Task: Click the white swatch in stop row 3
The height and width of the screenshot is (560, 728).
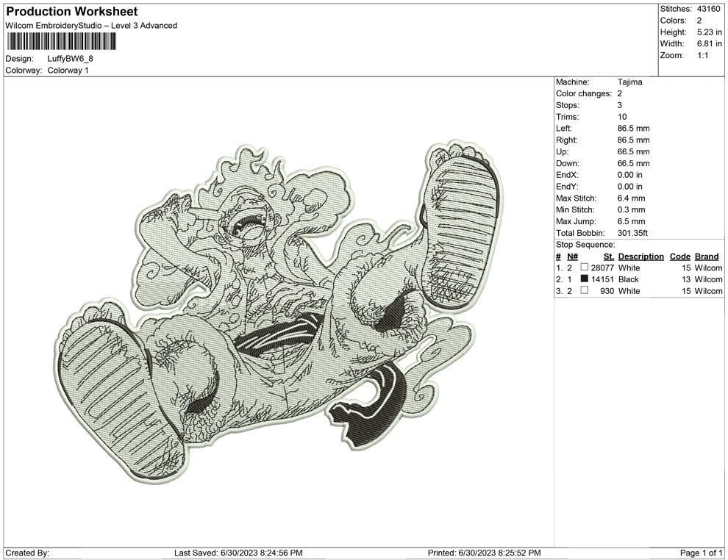Action: tap(585, 290)
